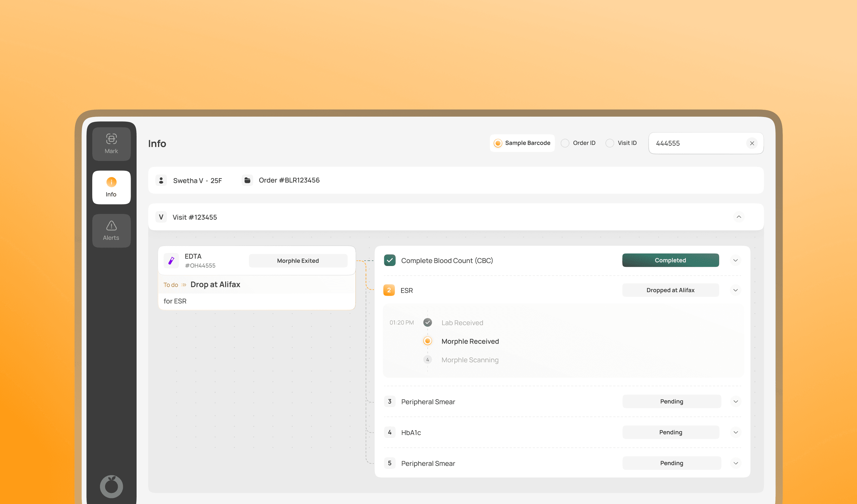Expand the Complete Blood Count row chevron
The image size is (857, 504).
(736, 260)
